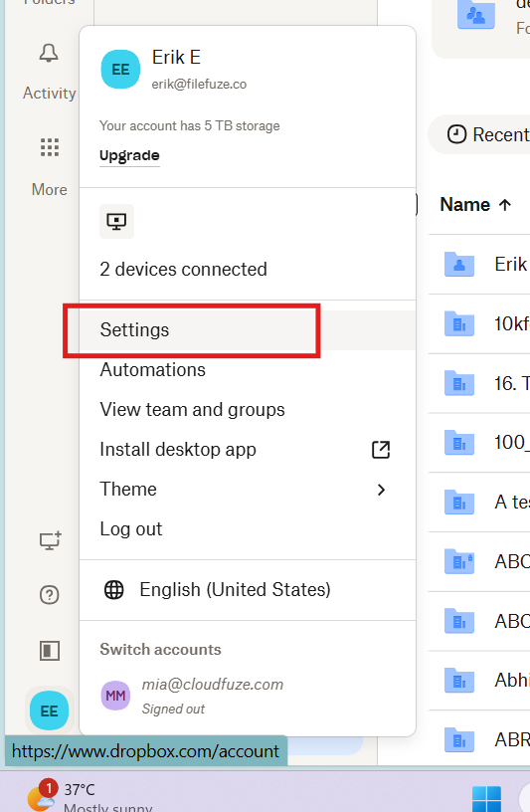Screen dimensions: 530x812
Task: Open the 16. T folder name
Action: point(512,383)
